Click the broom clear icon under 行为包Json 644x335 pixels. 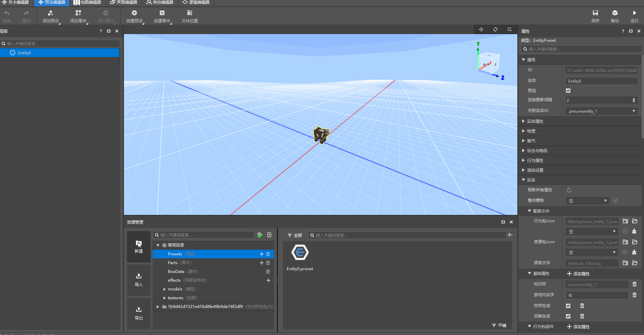tap(635, 231)
